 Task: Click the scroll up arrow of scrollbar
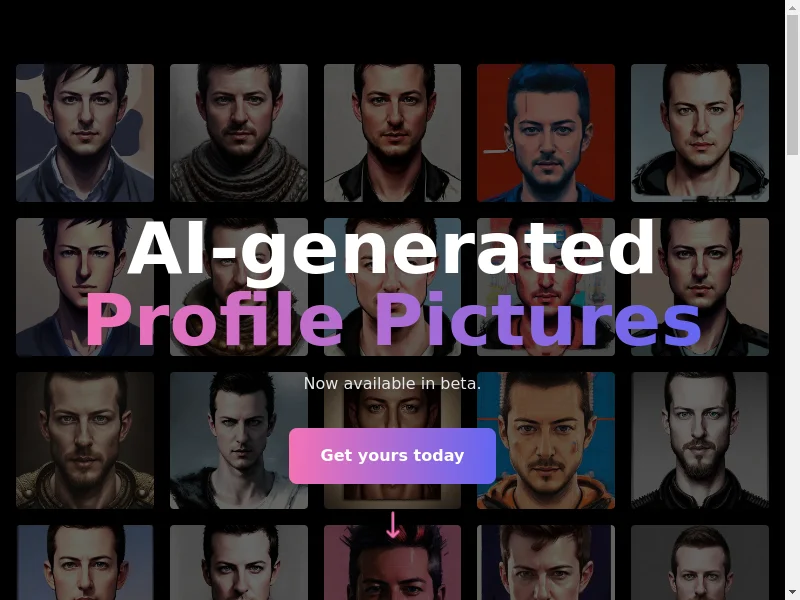tap(792, 6)
